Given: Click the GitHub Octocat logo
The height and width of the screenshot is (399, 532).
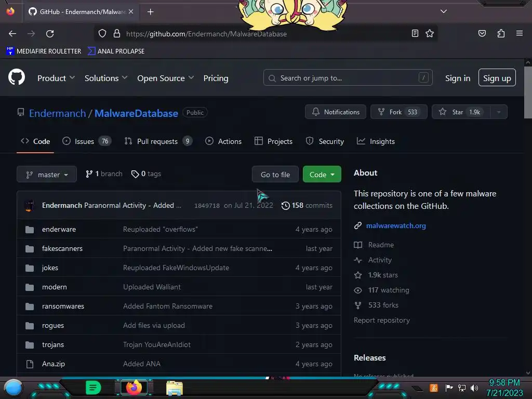Looking at the screenshot, I should 16,77.
